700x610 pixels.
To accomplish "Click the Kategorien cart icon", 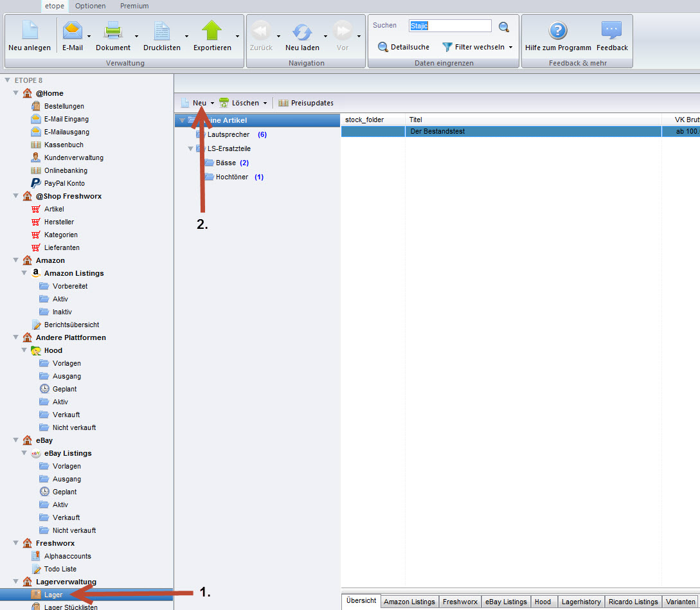I will [x=36, y=235].
